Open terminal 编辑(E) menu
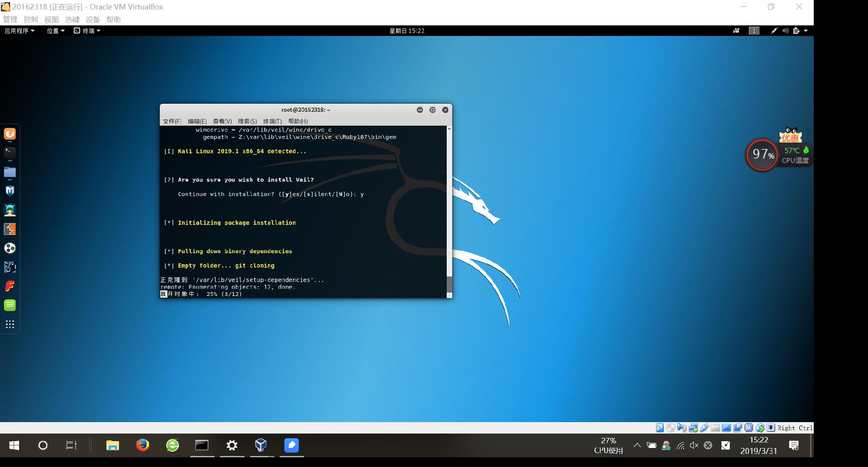 click(197, 121)
